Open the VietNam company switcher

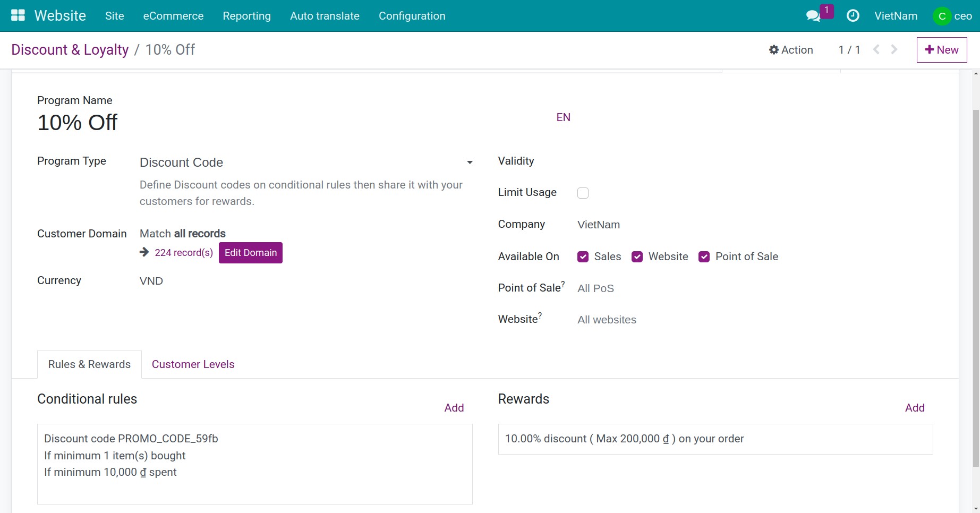point(896,16)
